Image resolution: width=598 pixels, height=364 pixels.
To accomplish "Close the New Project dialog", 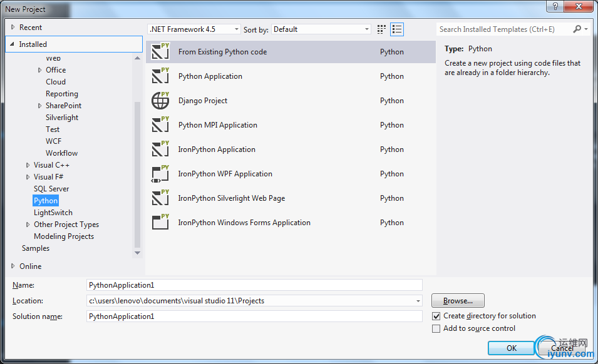I will click(x=579, y=6).
